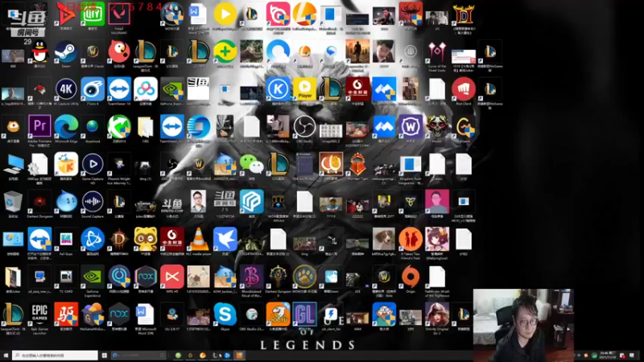
Task: Open Baidu Netdisk cloud icon
Action: pos(146,89)
